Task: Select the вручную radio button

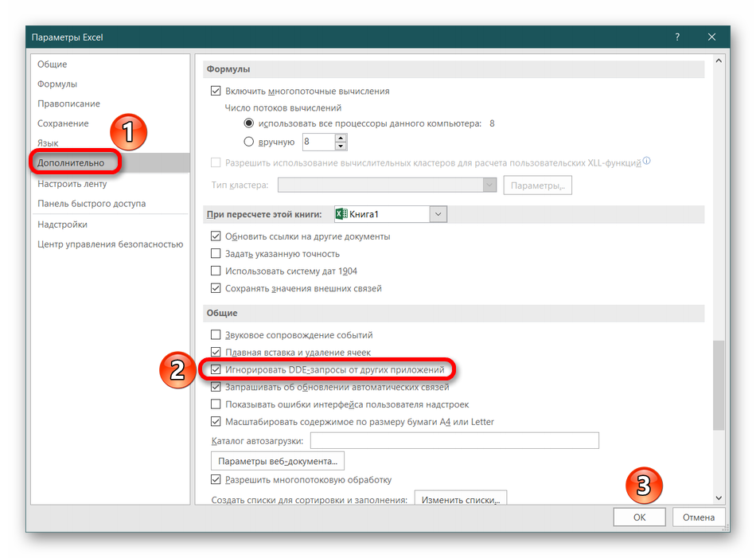Action: pyautogui.click(x=249, y=142)
